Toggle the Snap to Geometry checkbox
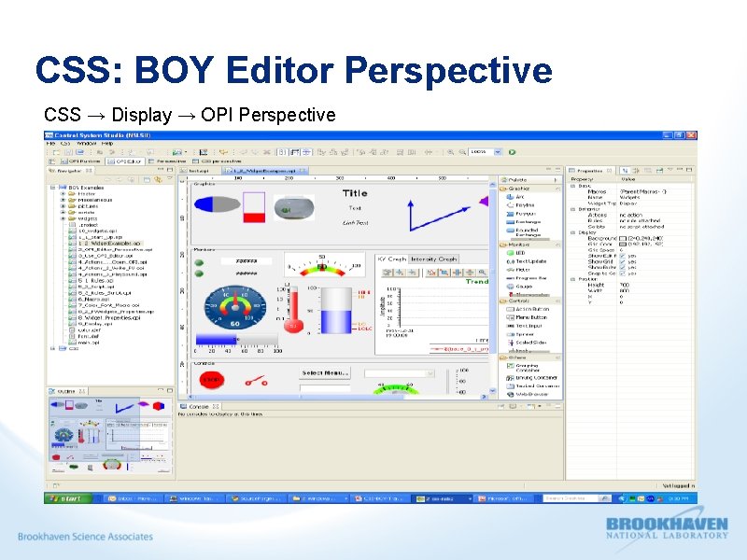Viewport: 747px width, 560px height. point(622,273)
